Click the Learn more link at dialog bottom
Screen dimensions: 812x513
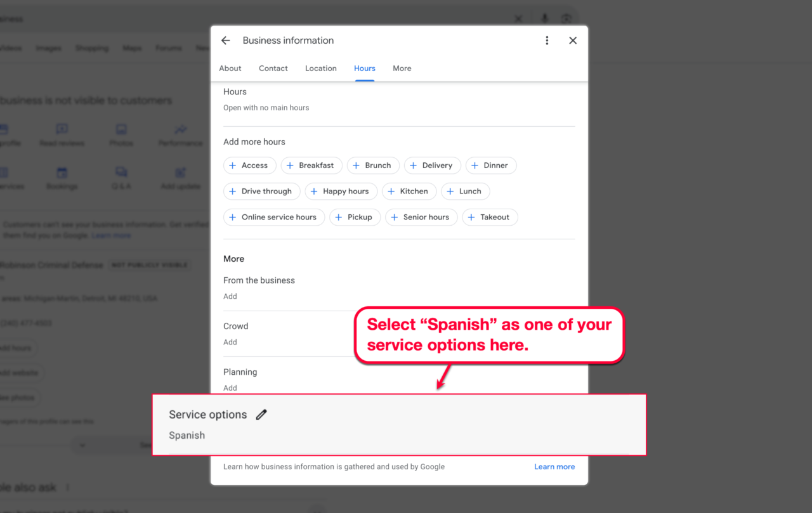click(x=554, y=467)
